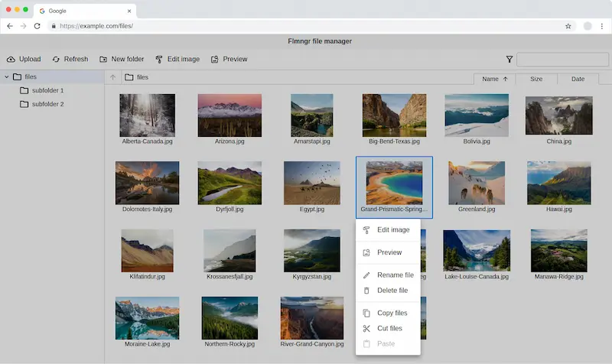The width and height of the screenshot is (612, 364).
Task: Click the up-directory arrow beside files path
Action: [x=112, y=77]
